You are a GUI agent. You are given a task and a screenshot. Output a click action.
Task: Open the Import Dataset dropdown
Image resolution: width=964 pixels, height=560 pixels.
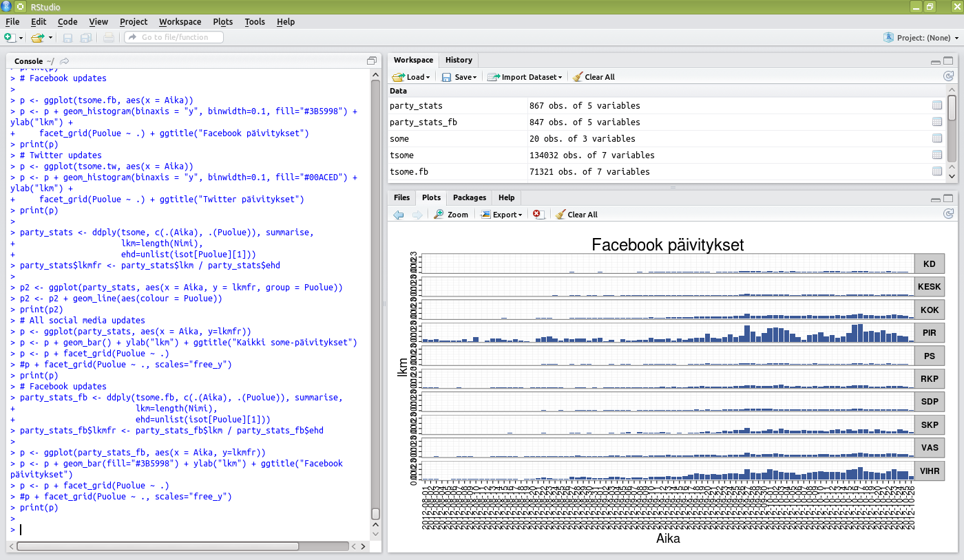tap(525, 77)
